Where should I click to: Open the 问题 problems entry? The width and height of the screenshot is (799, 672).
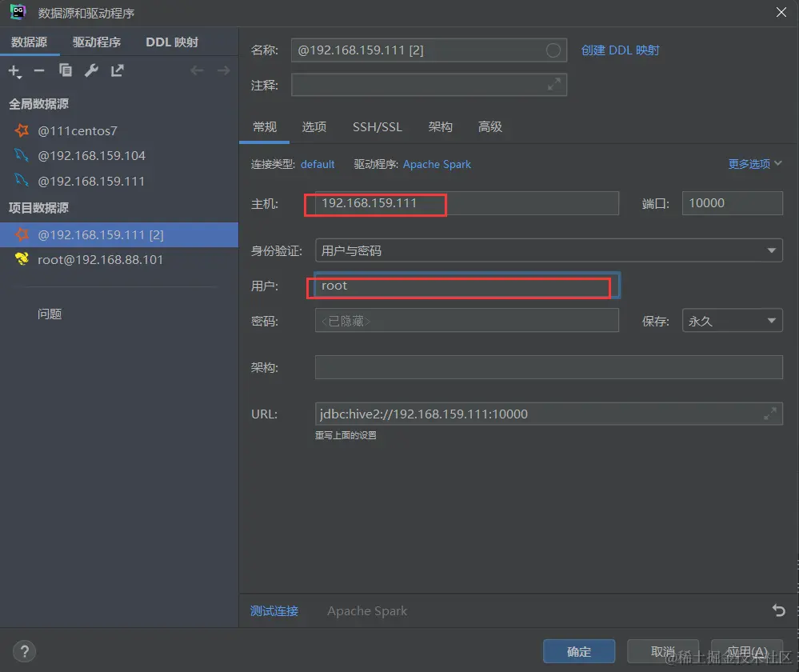tap(50, 314)
